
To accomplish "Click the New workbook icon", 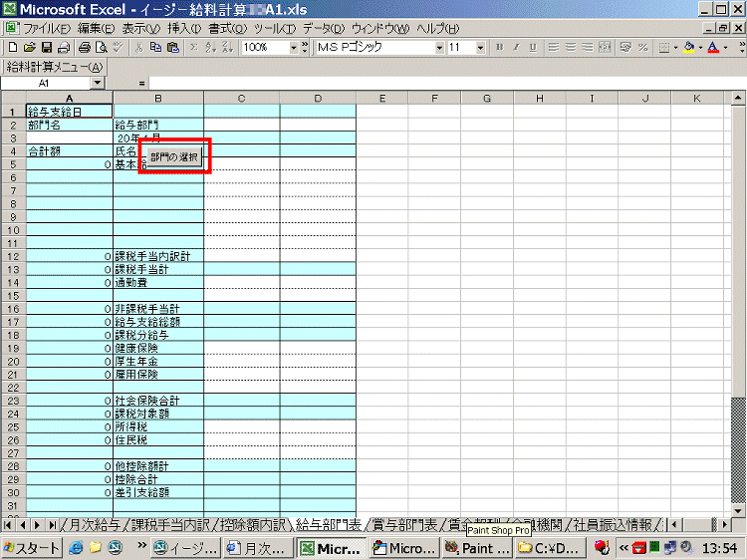I will pyautogui.click(x=12, y=47).
